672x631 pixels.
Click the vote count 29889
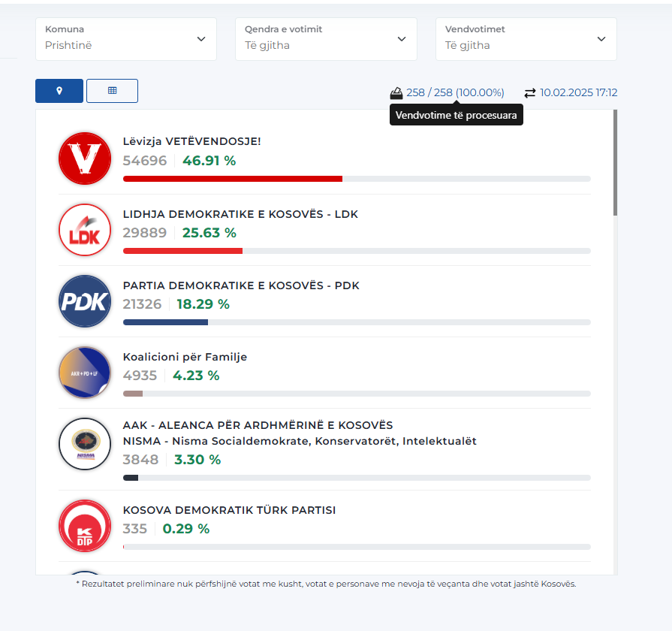point(144,233)
